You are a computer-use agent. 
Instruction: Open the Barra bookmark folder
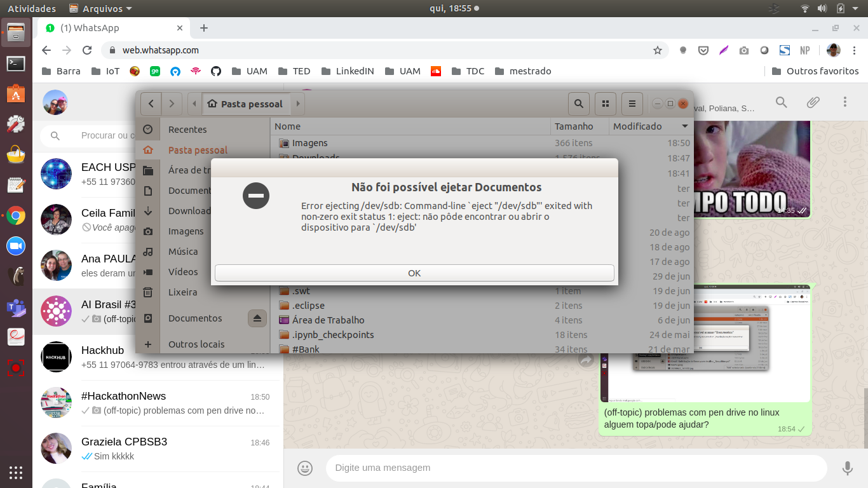(x=61, y=71)
